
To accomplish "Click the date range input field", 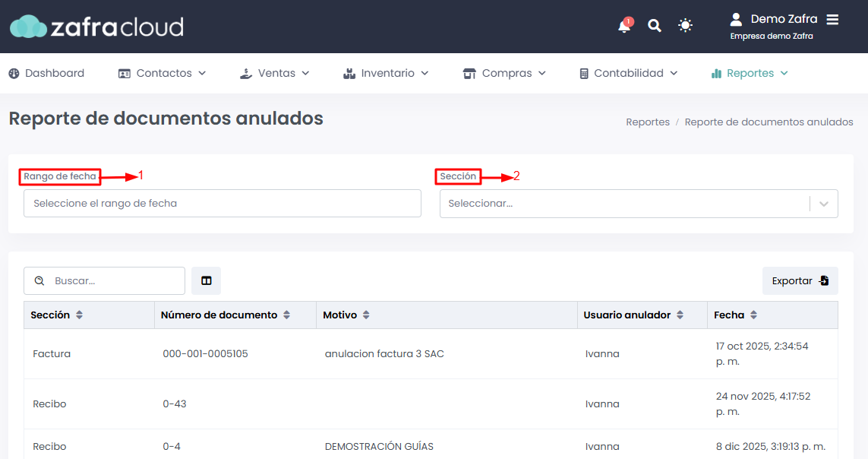I will pyautogui.click(x=223, y=203).
